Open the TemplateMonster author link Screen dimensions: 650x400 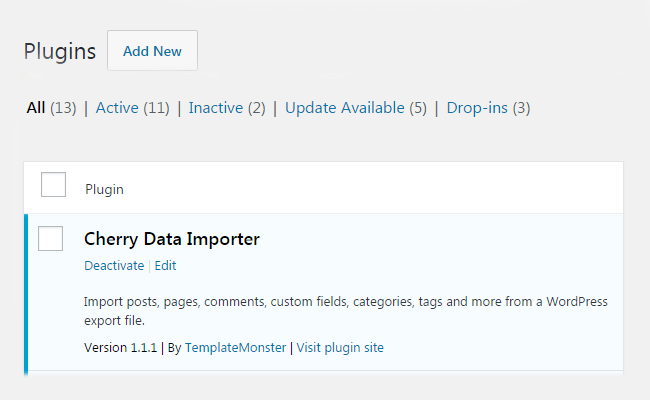tap(235, 347)
